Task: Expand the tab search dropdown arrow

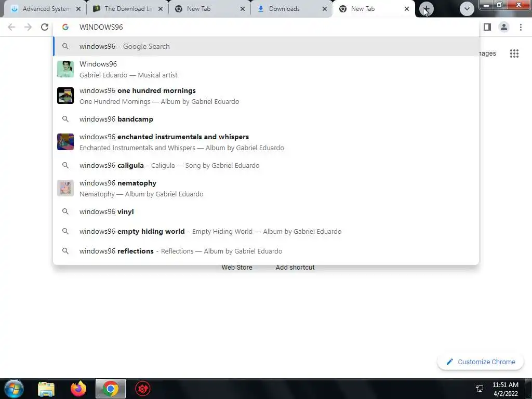Action: pyautogui.click(x=467, y=9)
